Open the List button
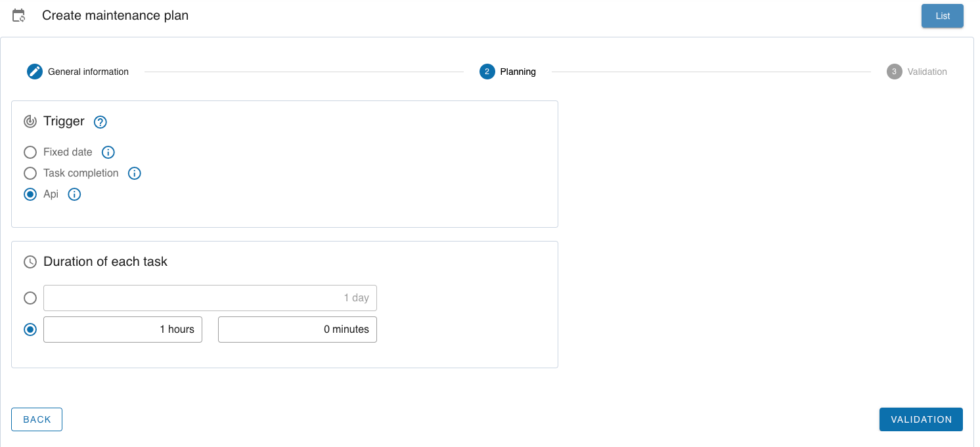This screenshot has height=447, width=980. 943,16
